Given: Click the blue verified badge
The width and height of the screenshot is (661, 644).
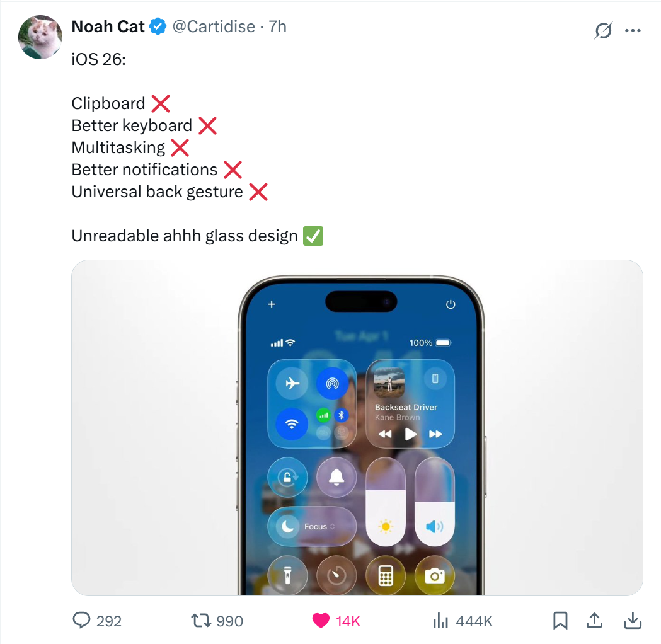Looking at the screenshot, I should coord(158,26).
